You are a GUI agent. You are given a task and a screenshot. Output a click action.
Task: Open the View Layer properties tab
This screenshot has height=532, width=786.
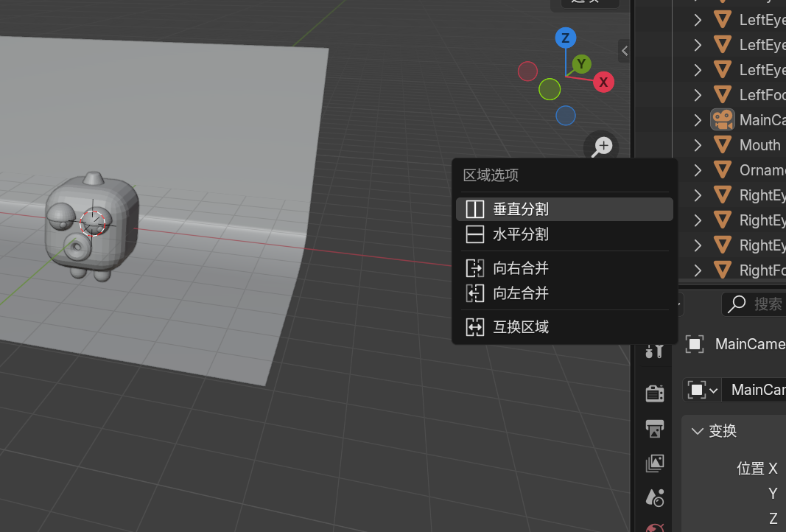[x=654, y=463]
